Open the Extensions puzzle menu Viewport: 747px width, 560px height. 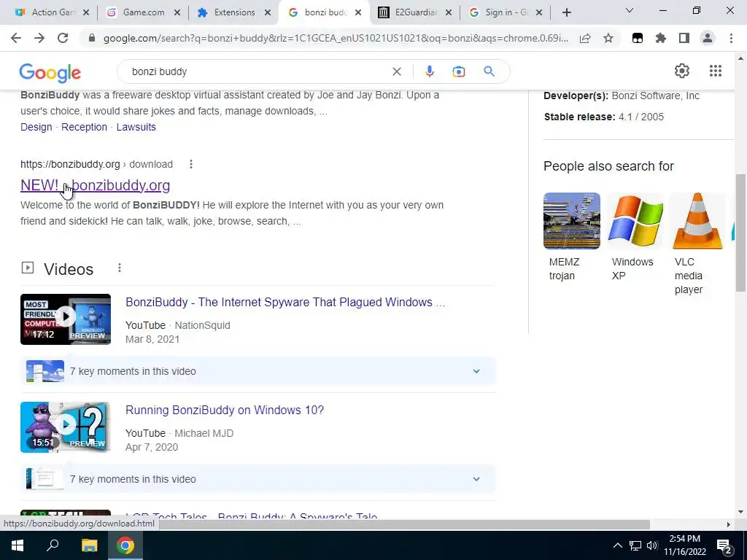tap(661, 38)
